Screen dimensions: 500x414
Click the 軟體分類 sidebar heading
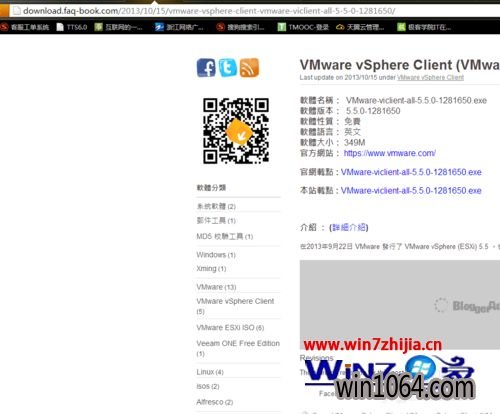[x=211, y=188]
